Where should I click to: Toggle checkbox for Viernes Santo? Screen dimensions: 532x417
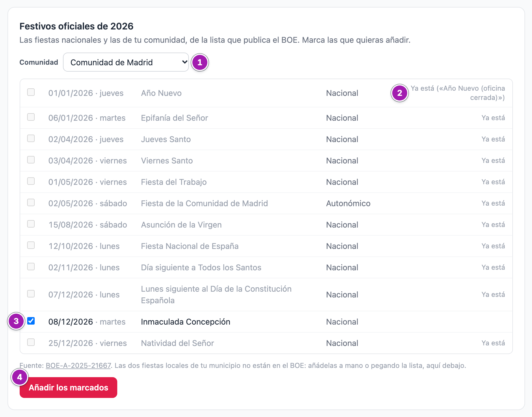point(31,160)
